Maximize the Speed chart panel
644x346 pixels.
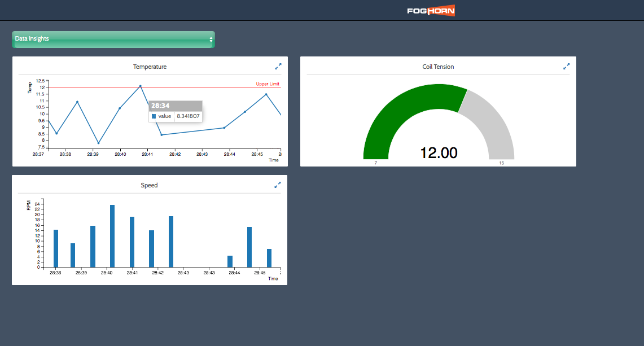point(278,185)
